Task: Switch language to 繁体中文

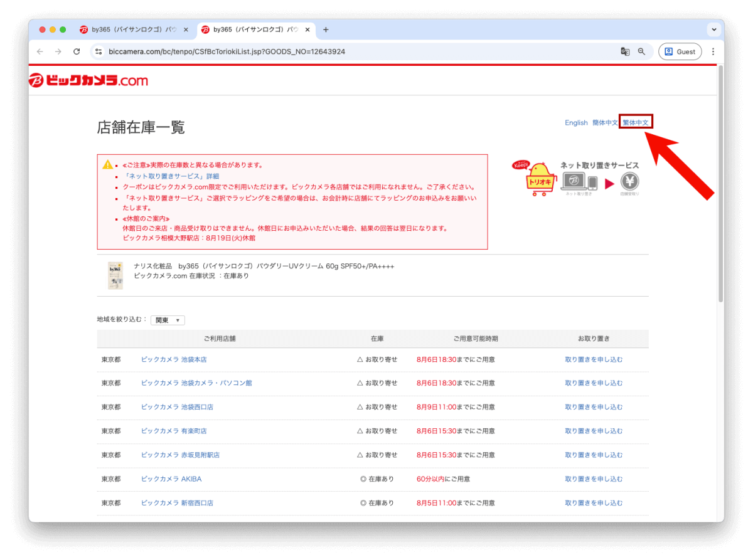Action: pos(636,123)
